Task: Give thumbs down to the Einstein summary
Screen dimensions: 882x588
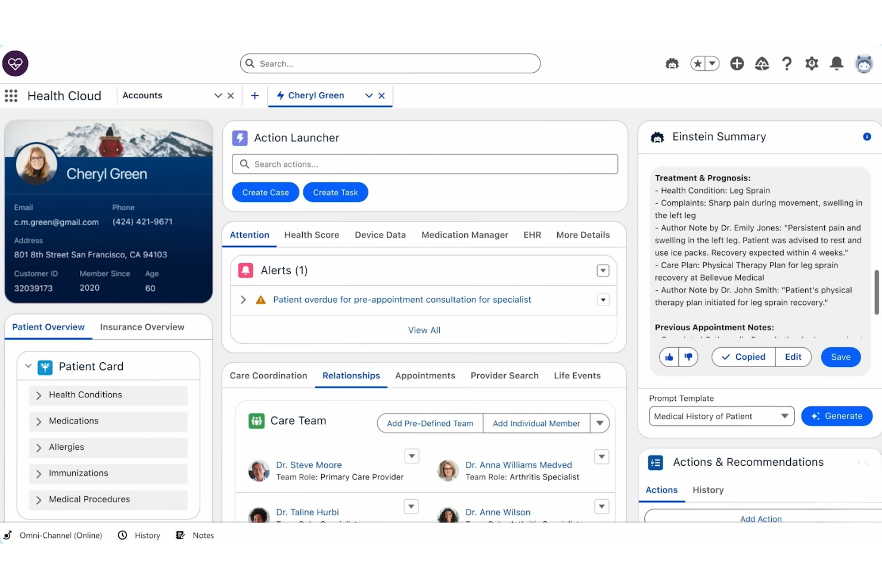Action: (x=688, y=357)
